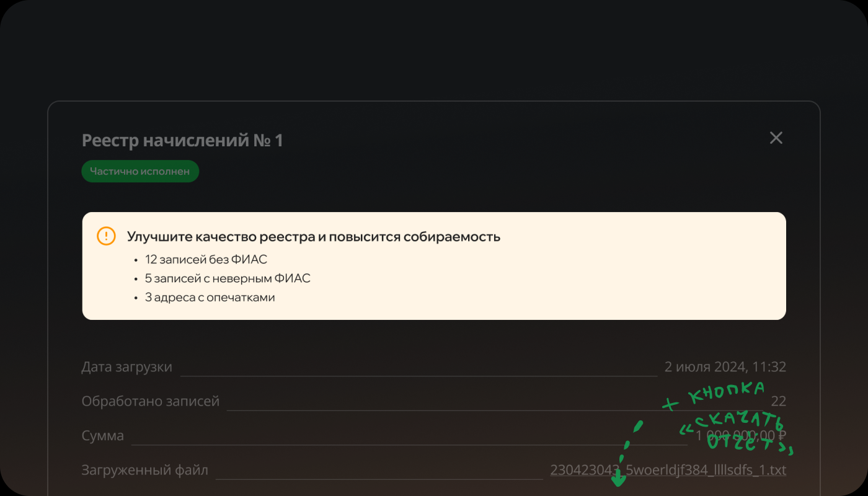This screenshot has height=496, width=868.
Task: Click the 'Улучшите качество реестра' alert heading
Action: pos(313,237)
